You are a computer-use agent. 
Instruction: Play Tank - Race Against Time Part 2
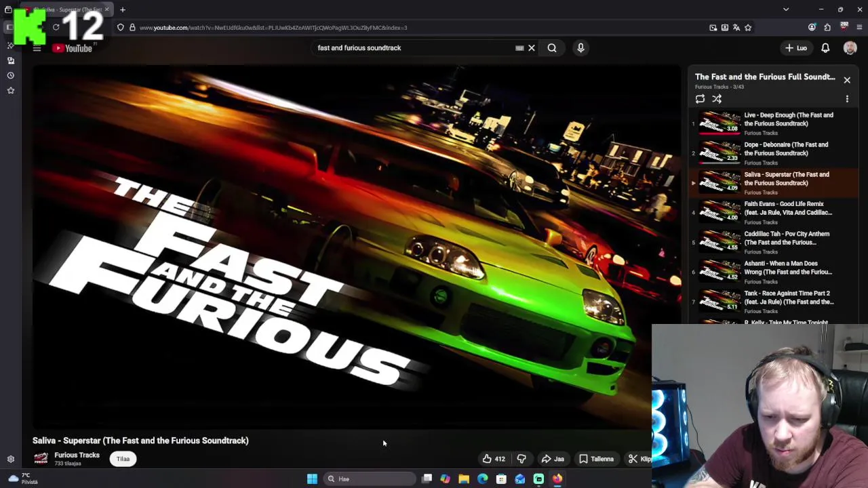773,302
